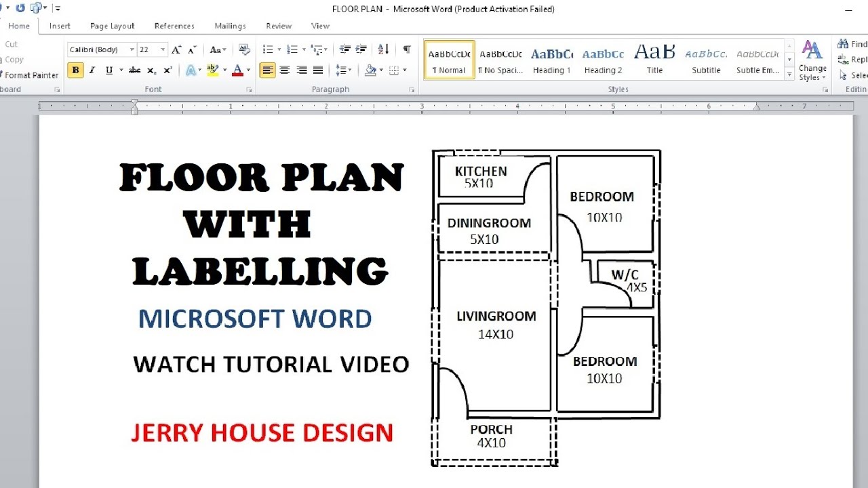Click the Find binoculars icon
This screenshot has width=868, height=488.
[x=844, y=44]
